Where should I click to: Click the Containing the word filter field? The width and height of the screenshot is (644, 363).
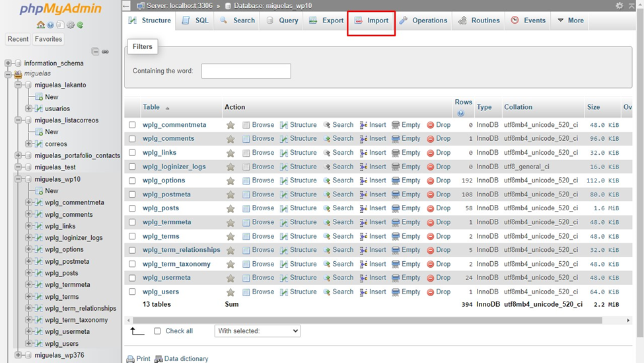(246, 71)
